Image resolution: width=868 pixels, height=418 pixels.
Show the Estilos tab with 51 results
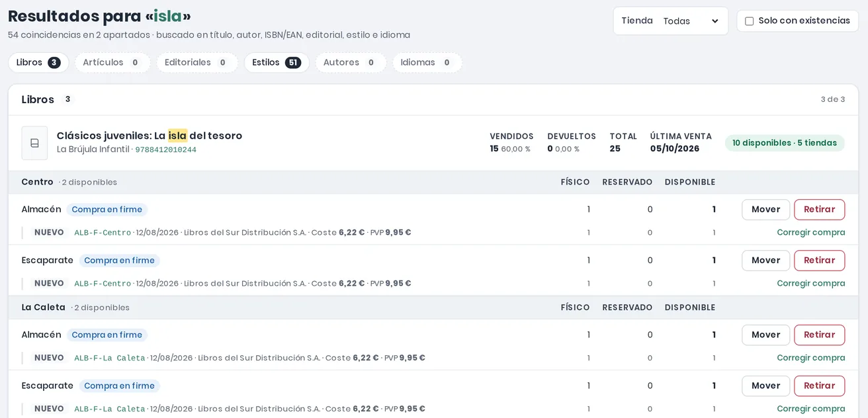tap(277, 63)
